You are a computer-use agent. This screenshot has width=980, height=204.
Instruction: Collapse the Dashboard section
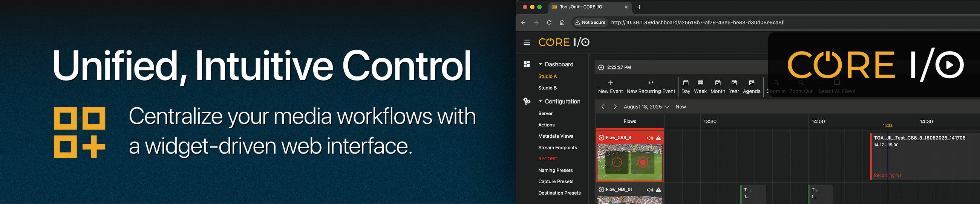(540, 65)
